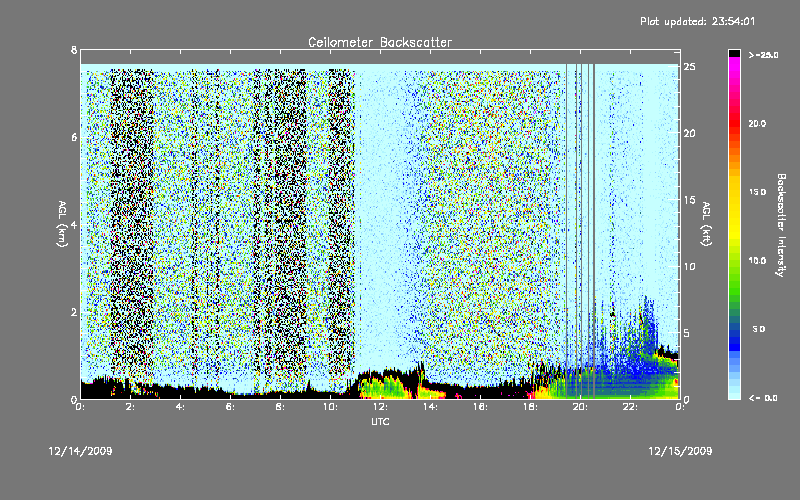The height and width of the screenshot is (500, 800).
Task: Click the '22:' UTC hour tick
Action: coord(630,407)
